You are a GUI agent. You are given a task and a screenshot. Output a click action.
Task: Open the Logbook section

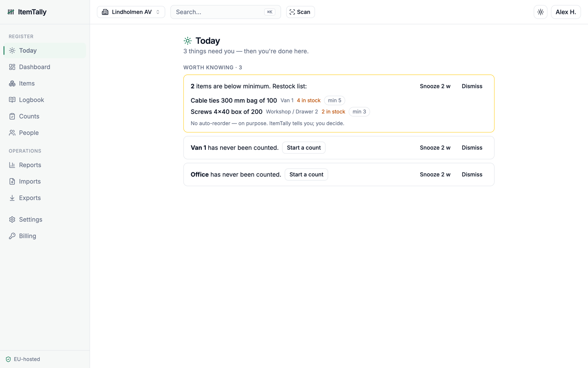(x=45, y=100)
